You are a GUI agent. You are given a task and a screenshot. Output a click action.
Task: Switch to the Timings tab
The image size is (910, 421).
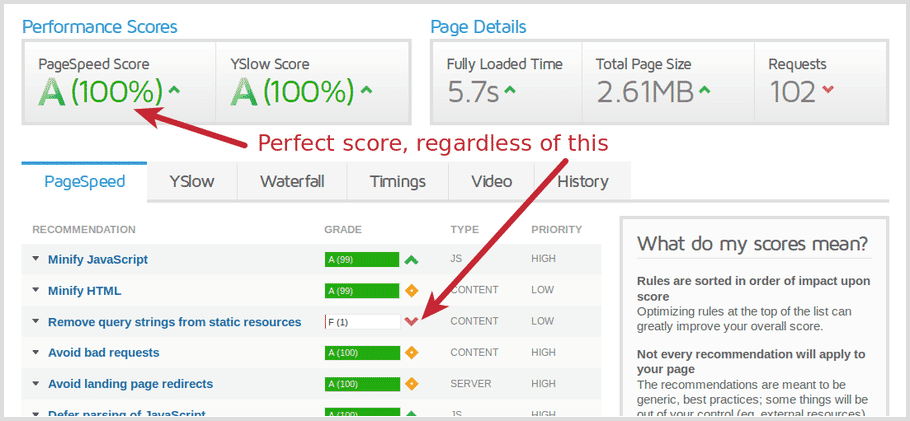(x=398, y=182)
